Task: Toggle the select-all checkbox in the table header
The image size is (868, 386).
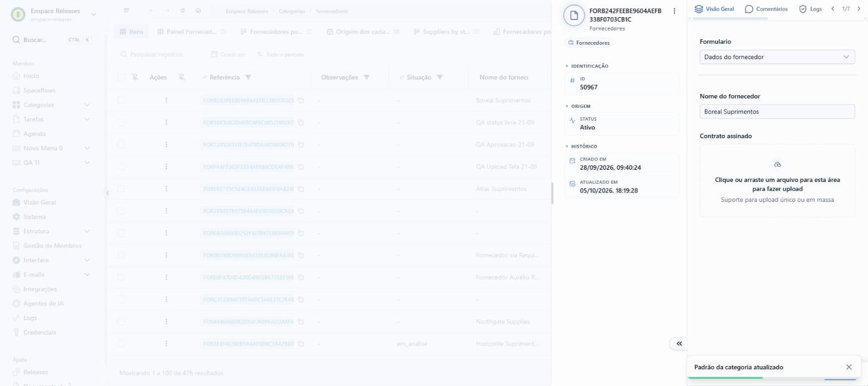Action: (x=121, y=77)
